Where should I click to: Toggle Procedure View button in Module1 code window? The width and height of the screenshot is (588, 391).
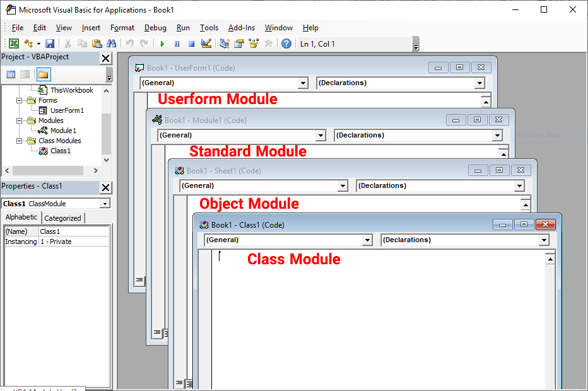[x=156, y=332]
